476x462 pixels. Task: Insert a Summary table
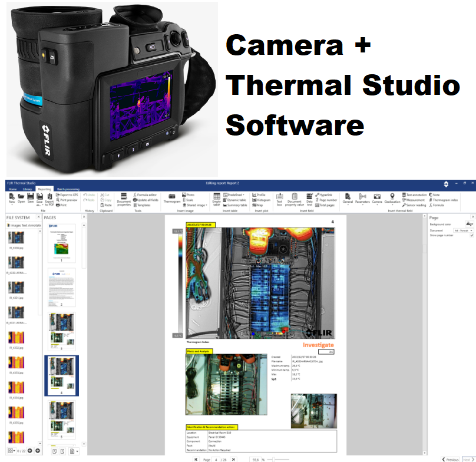[235, 205]
